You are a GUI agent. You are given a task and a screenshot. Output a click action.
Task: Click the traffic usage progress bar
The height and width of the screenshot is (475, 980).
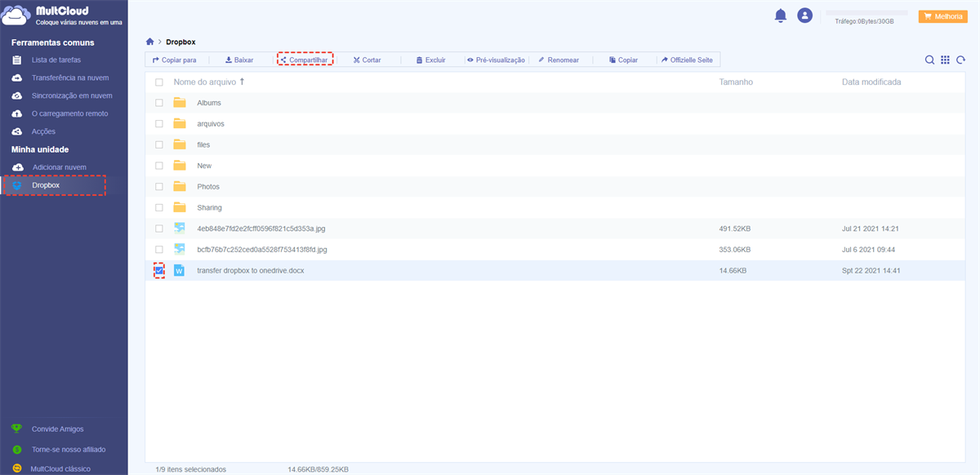pos(866,13)
